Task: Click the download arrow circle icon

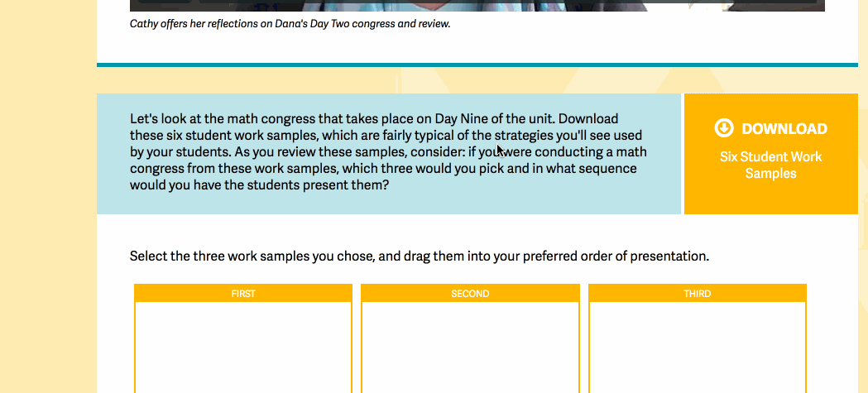Action: 724,128
